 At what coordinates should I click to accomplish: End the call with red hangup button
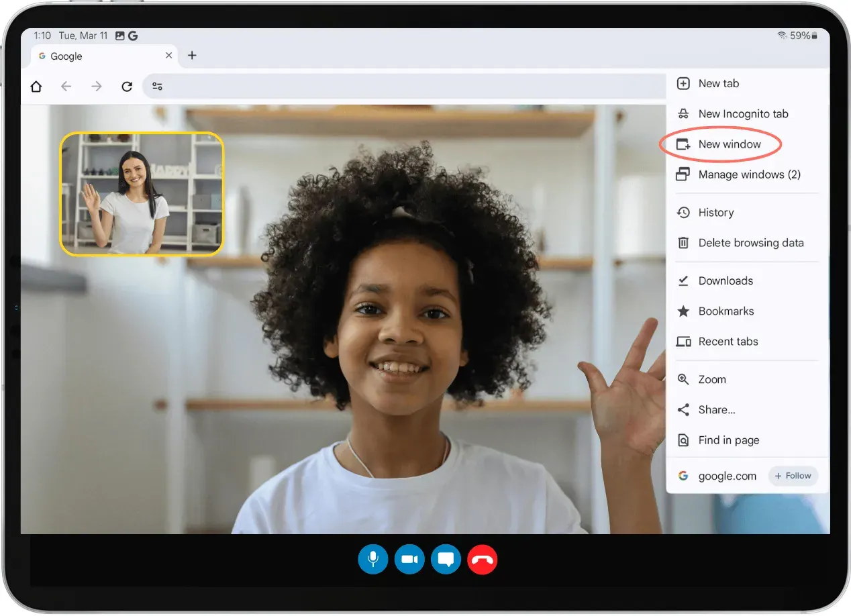482,559
